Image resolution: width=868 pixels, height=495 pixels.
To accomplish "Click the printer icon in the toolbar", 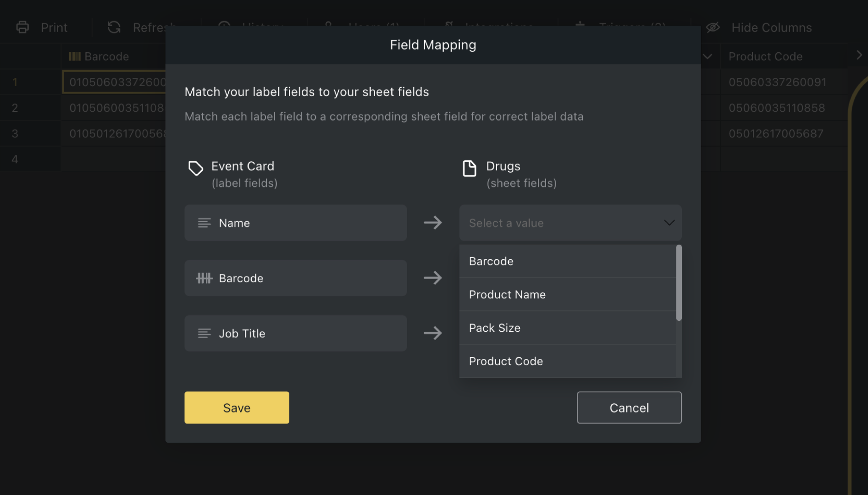I will pos(22,27).
